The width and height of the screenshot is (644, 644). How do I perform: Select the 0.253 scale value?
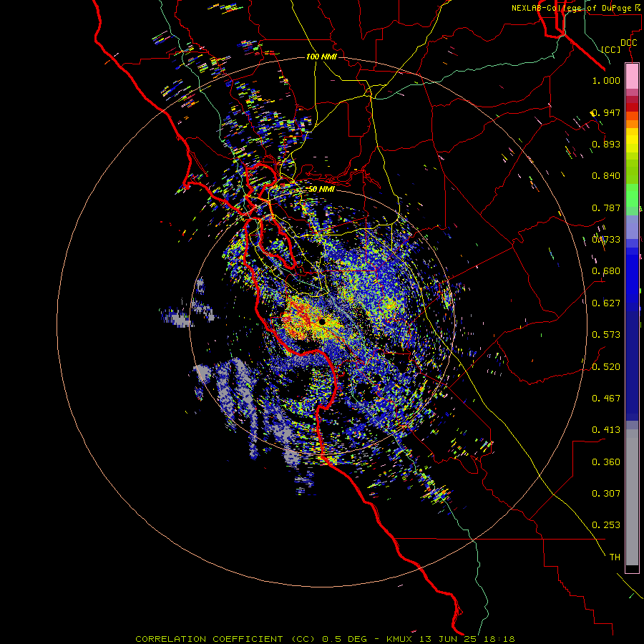(606, 525)
